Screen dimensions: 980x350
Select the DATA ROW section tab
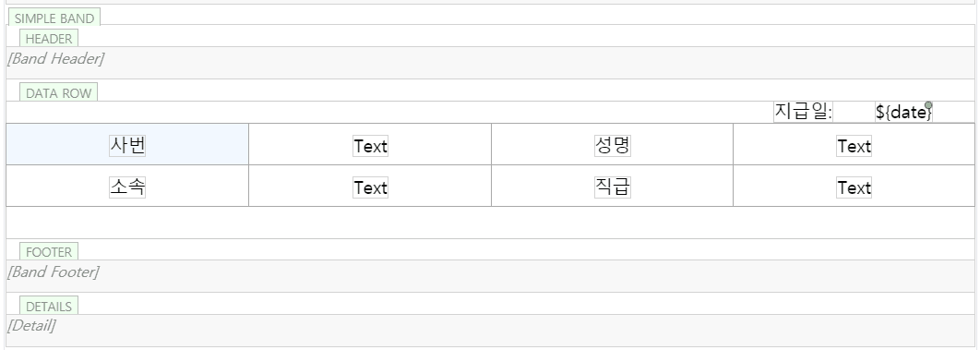point(59,93)
